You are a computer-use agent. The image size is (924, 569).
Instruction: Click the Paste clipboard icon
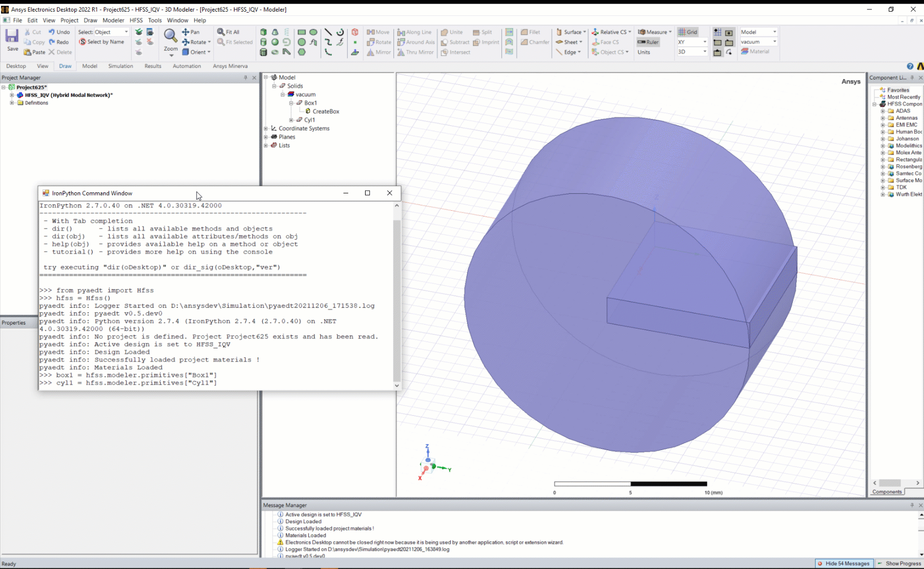(x=27, y=52)
